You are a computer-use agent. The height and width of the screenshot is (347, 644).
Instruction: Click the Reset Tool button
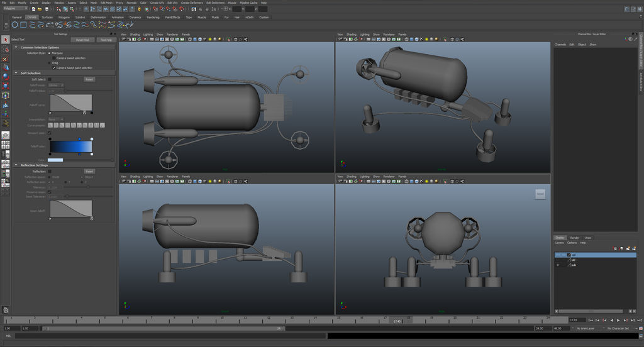82,40
